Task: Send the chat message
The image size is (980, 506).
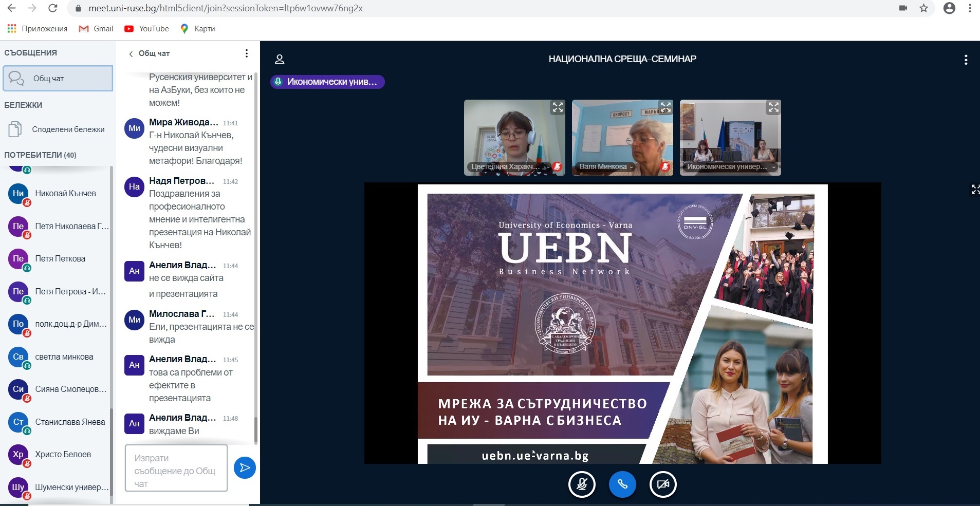Action: coord(245,467)
